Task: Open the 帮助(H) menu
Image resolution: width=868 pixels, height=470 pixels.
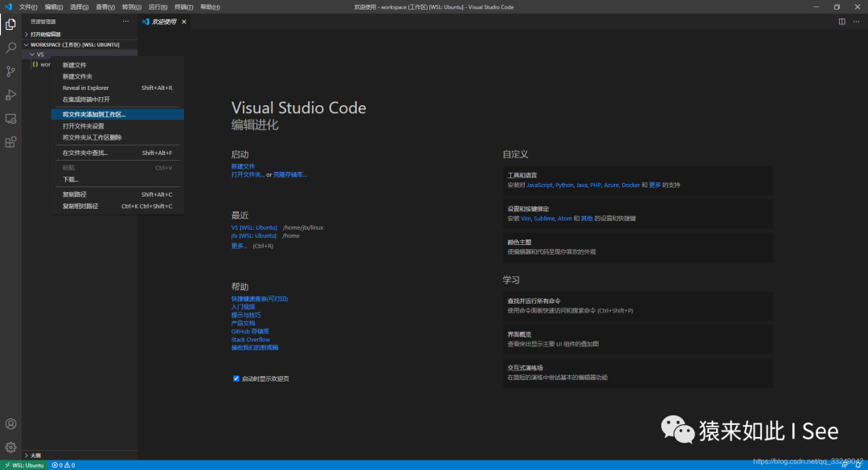Action: pos(210,7)
